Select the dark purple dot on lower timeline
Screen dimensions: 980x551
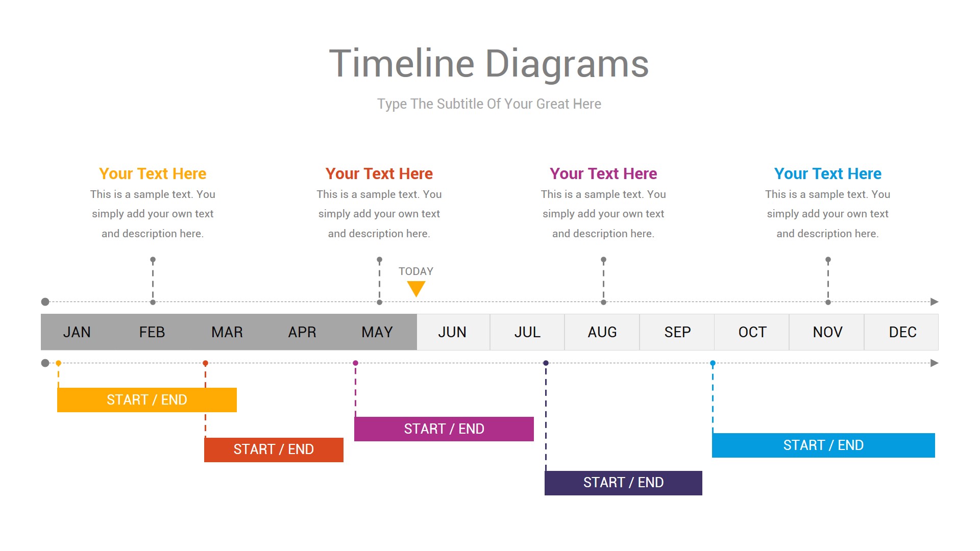coord(546,363)
